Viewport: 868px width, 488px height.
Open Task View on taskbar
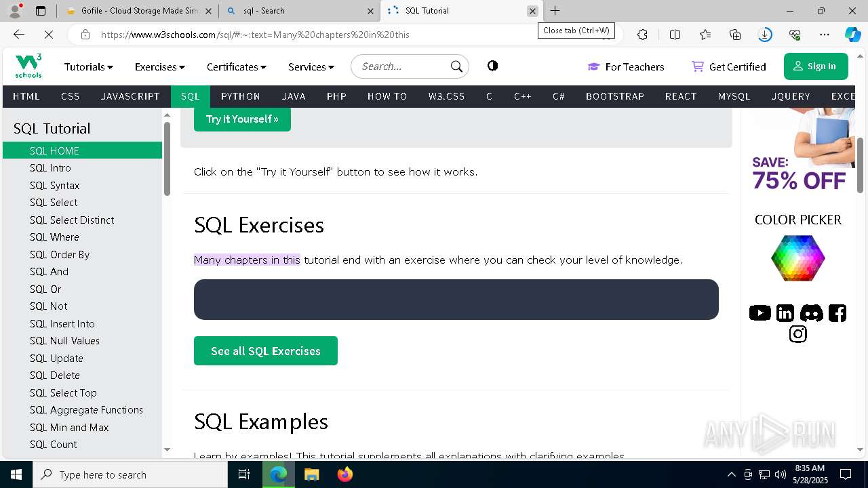(244, 474)
